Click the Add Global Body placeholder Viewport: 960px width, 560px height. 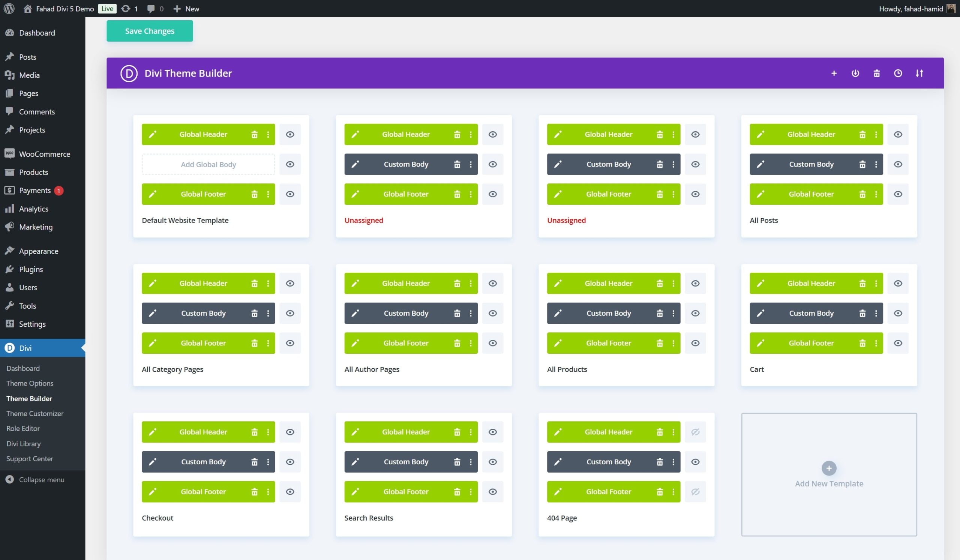[208, 164]
